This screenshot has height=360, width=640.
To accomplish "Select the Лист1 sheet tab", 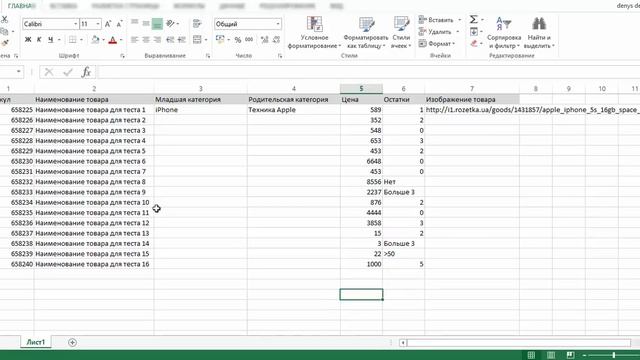I will (36, 342).
